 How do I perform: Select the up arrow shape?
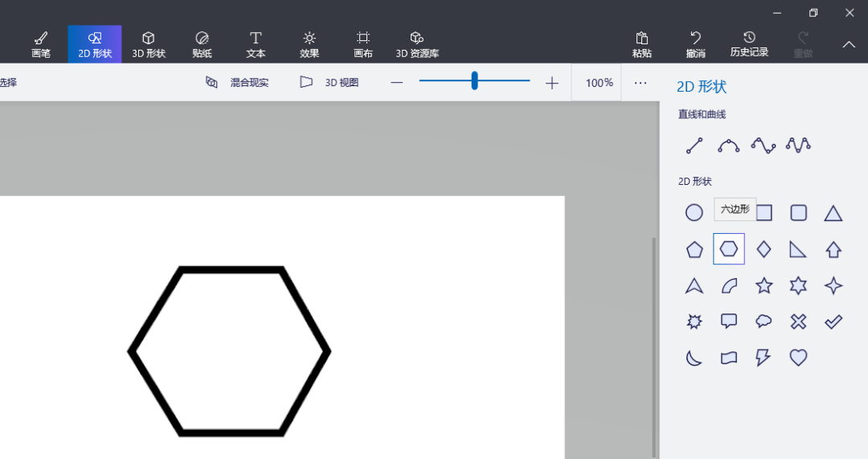833,250
